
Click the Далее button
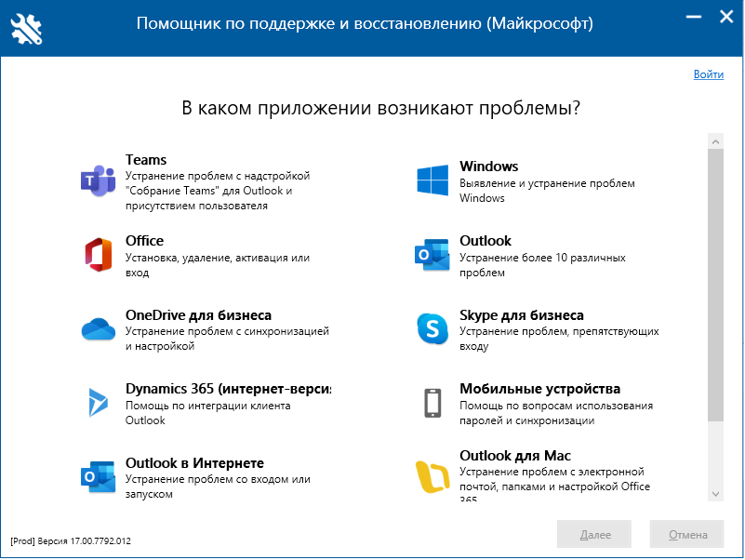coord(594,534)
